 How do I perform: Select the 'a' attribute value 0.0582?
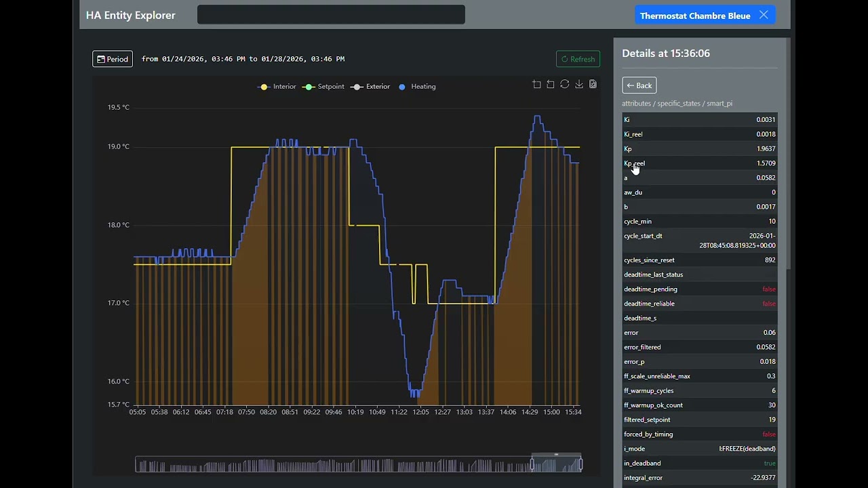coord(766,178)
